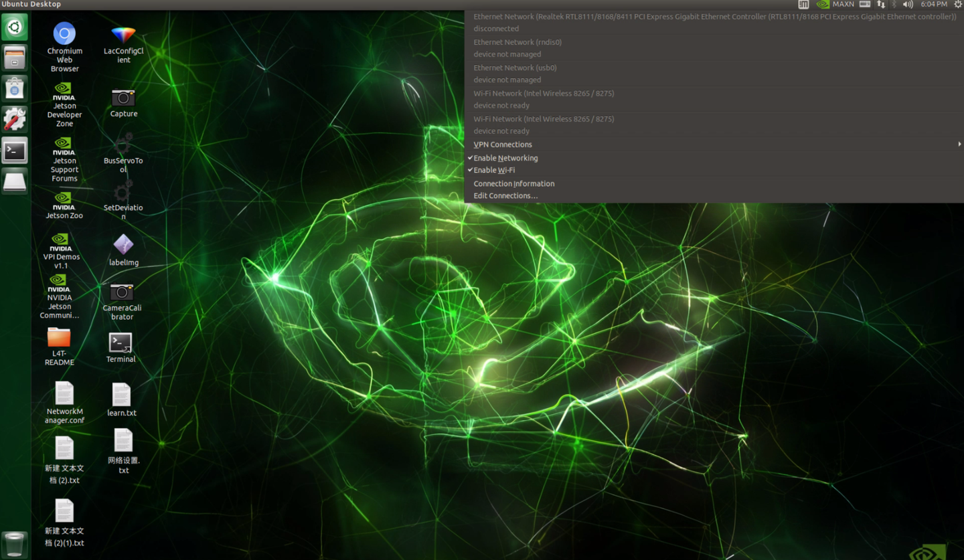
Task: Select the LacConfigClient desktop icon
Action: coord(123,45)
